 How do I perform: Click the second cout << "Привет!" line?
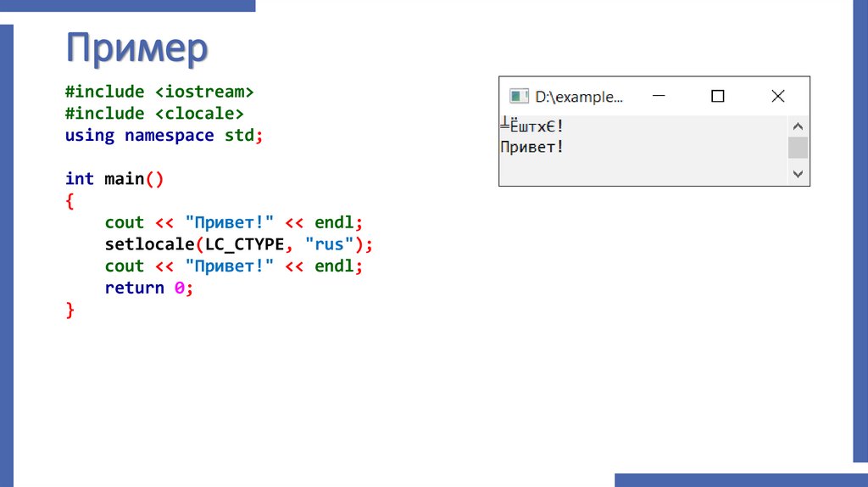pyautogui.click(x=234, y=266)
